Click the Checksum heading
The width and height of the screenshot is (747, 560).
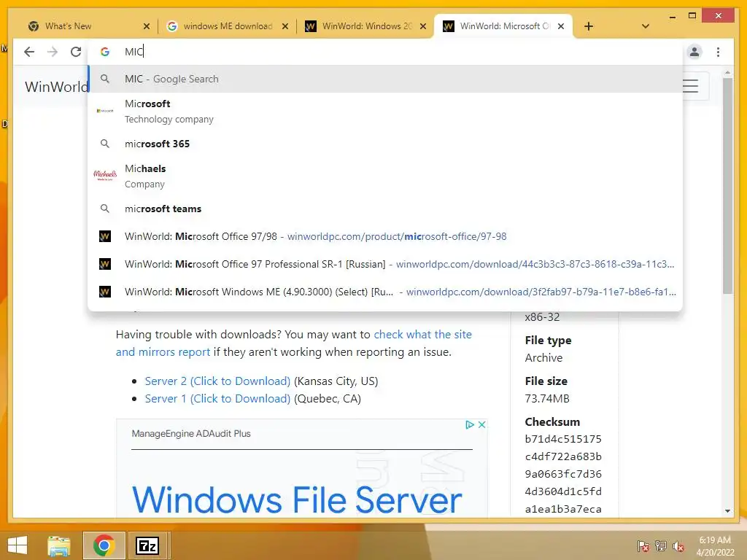tap(552, 422)
